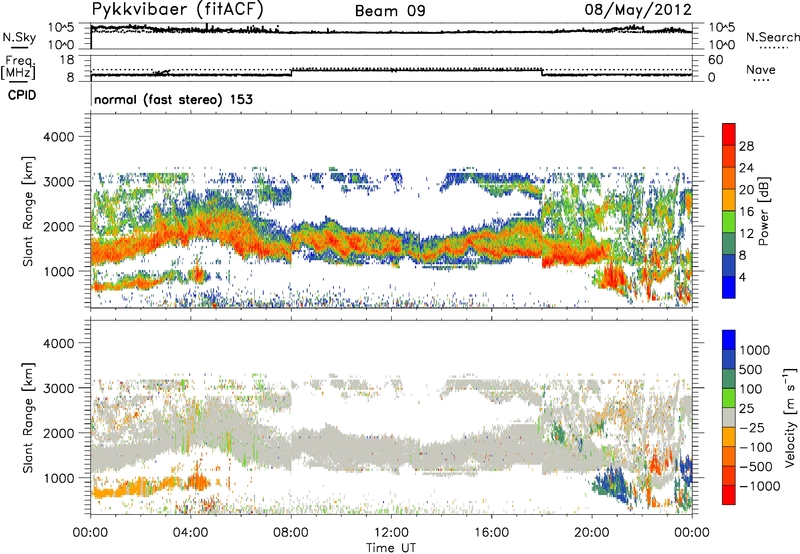Image resolution: width=800 pixels, height=554 pixels.
Task: Click the 'normal (fast stereo) 153' mode text
Action: [x=173, y=99]
